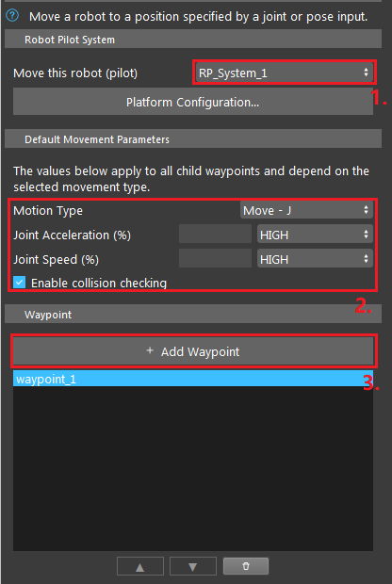
Task: Click the plus icon on Add Waypoint
Action: click(150, 350)
